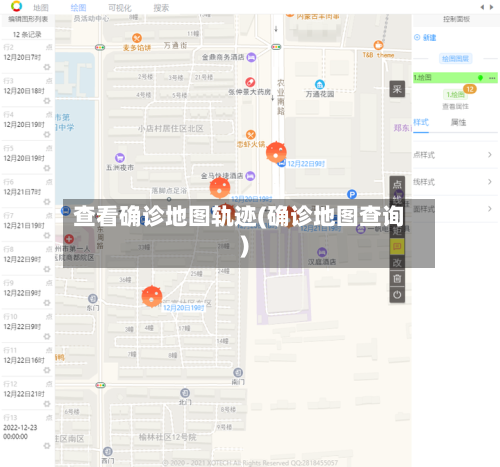Click the top-right right arrow
The image size is (500, 467).
click(491, 7)
